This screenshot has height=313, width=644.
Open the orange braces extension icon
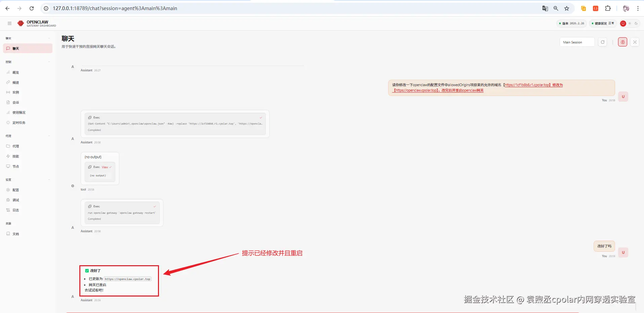pyautogui.click(x=596, y=8)
